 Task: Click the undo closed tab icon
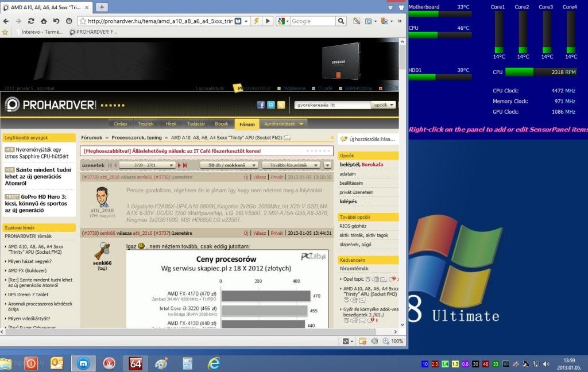pyautogui.click(x=56, y=21)
